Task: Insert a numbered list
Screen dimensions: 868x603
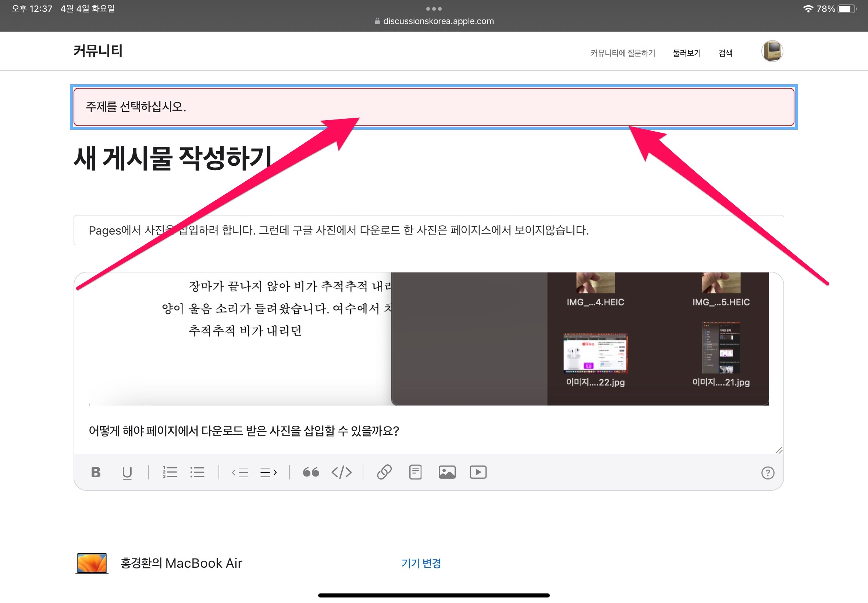Action: (170, 472)
